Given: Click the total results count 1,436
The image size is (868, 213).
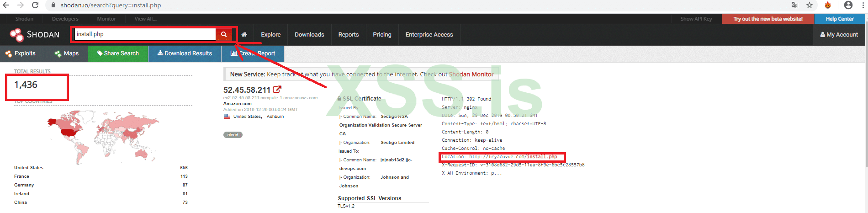Looking at the screenshot, I should (26, 85).
